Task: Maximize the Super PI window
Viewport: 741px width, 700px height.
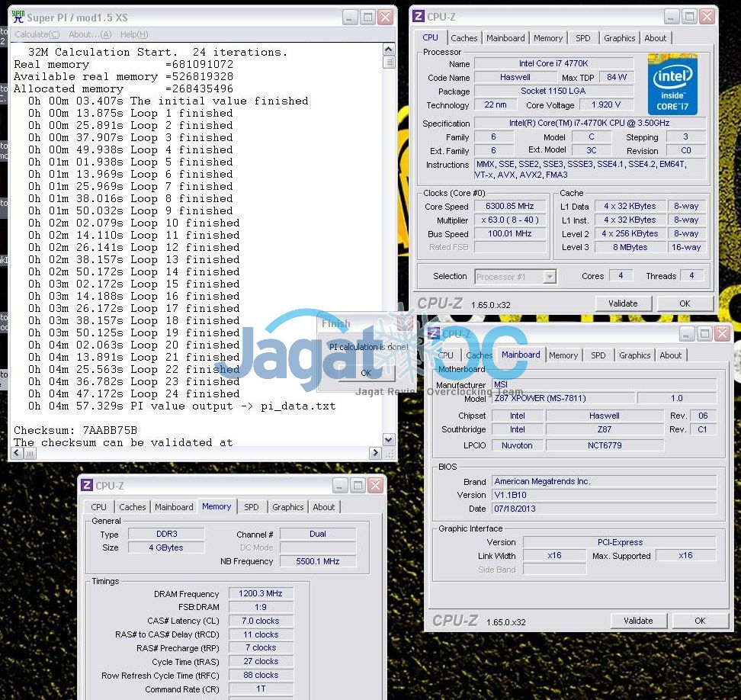Action: [x=368, y=17]
